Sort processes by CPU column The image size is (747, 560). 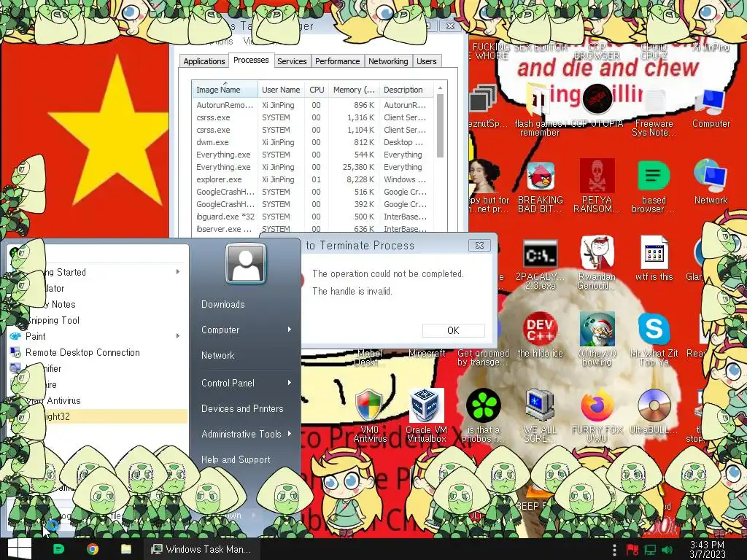click(x=317, y=90)
